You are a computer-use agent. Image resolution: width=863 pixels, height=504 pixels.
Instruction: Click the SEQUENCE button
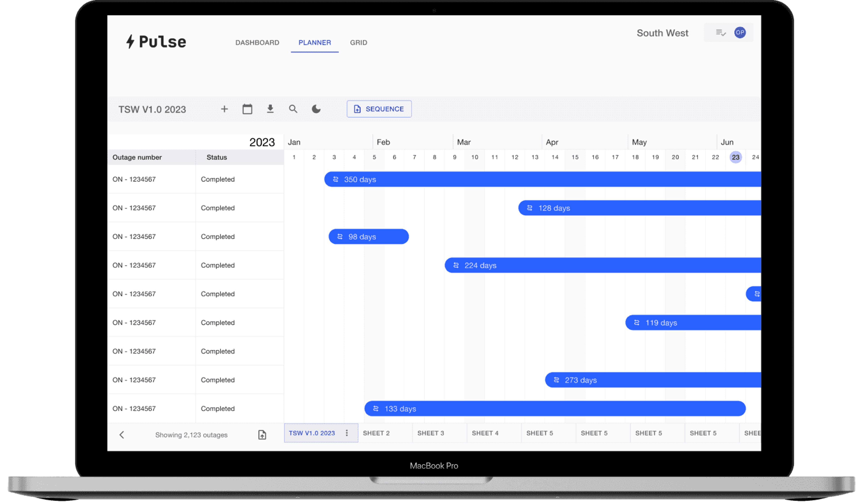coord(379,109)
